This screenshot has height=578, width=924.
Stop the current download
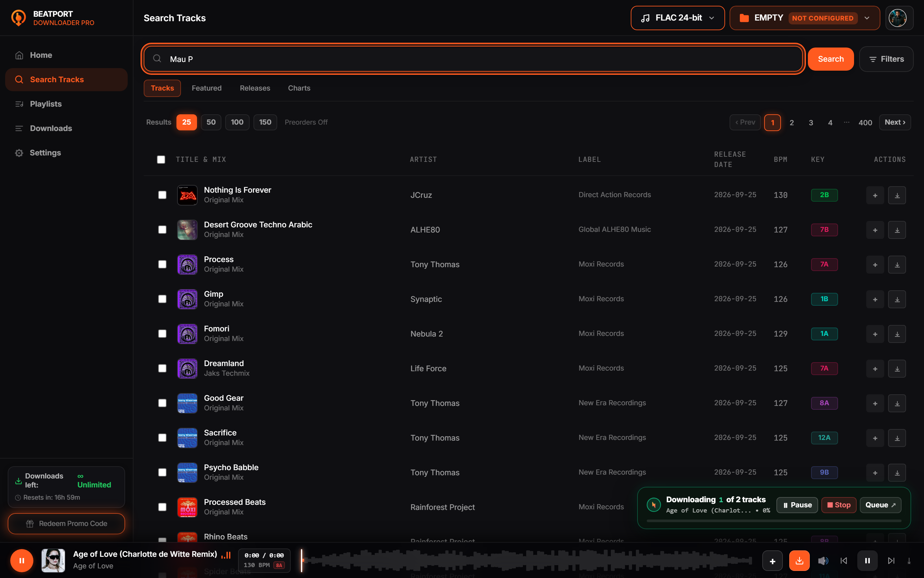(x=838, y=505)
